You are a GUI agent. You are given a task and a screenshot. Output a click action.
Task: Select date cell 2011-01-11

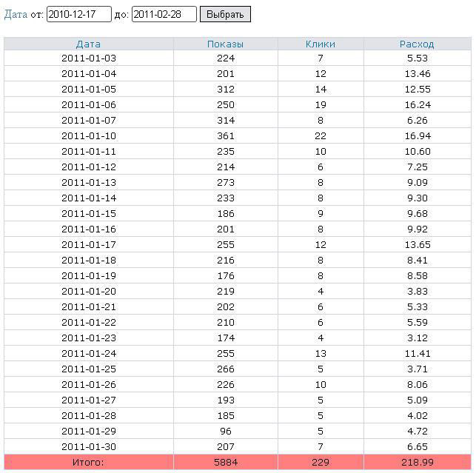(x=89, y=152)
